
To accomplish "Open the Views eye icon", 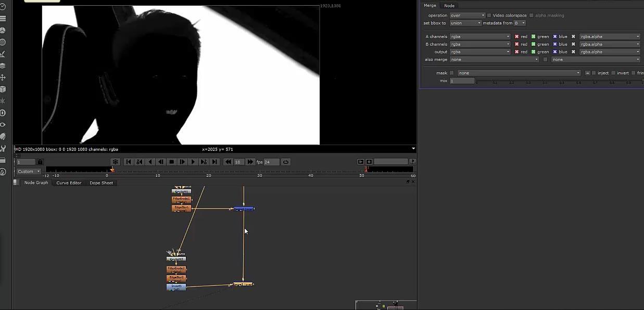I will 3,125.
